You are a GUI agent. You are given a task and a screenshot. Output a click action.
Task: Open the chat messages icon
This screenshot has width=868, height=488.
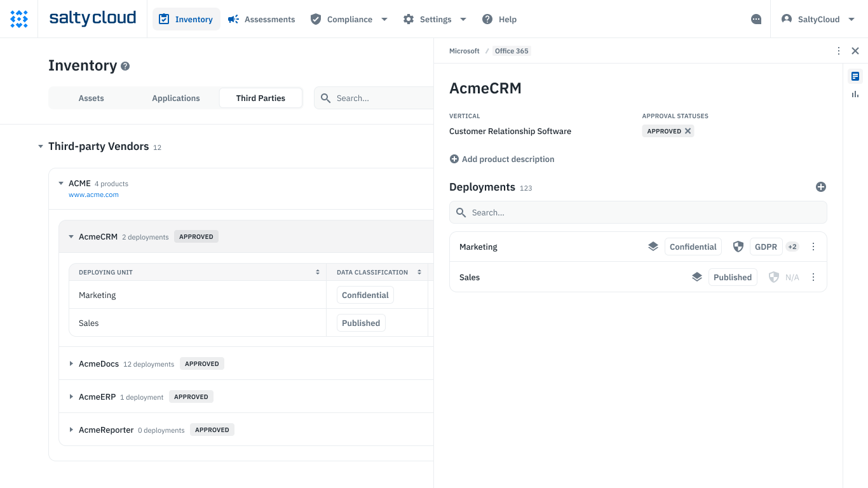756,20
